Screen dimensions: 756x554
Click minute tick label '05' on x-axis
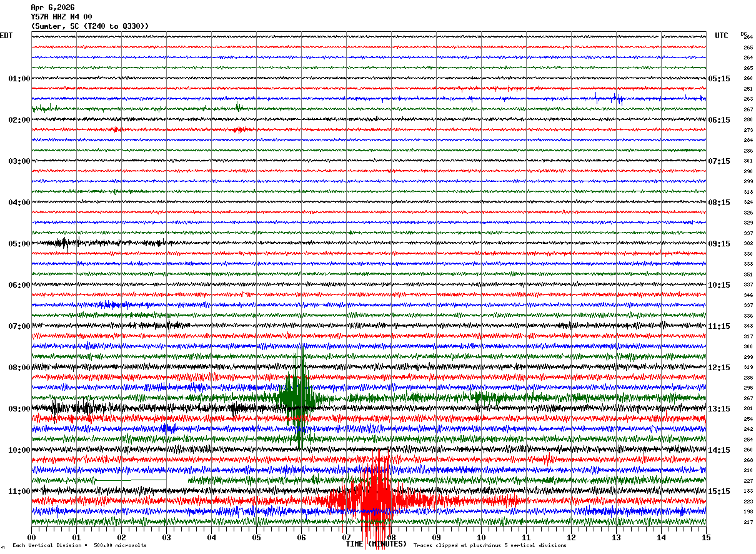(256, 537)
